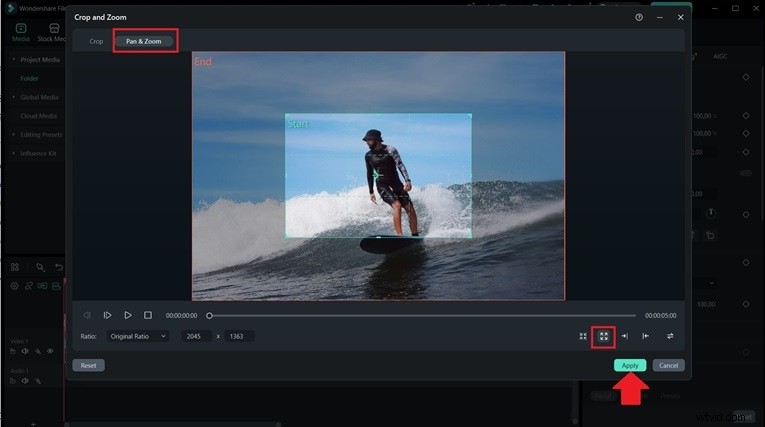Click the pan right arrow icon
Viewport: 765px width, 427px height.
[x=625, y=336]
